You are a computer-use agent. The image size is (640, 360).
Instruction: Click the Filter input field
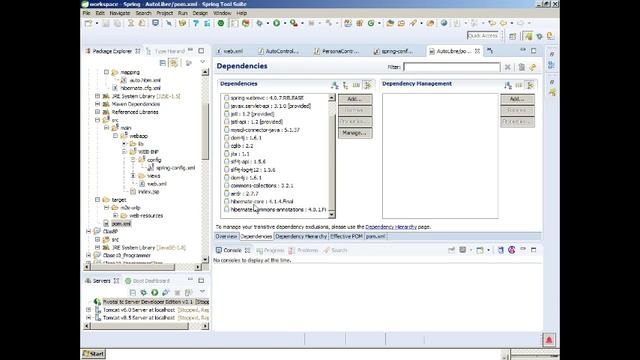click(x=451, y=67)
